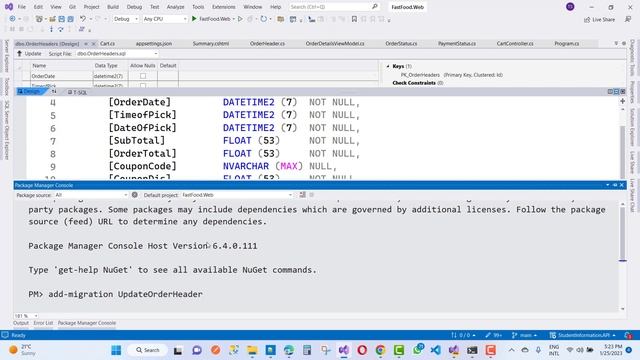Click the navigate backward toolbar icon
Screen dimensions: 640x360
tap(12, 19)
